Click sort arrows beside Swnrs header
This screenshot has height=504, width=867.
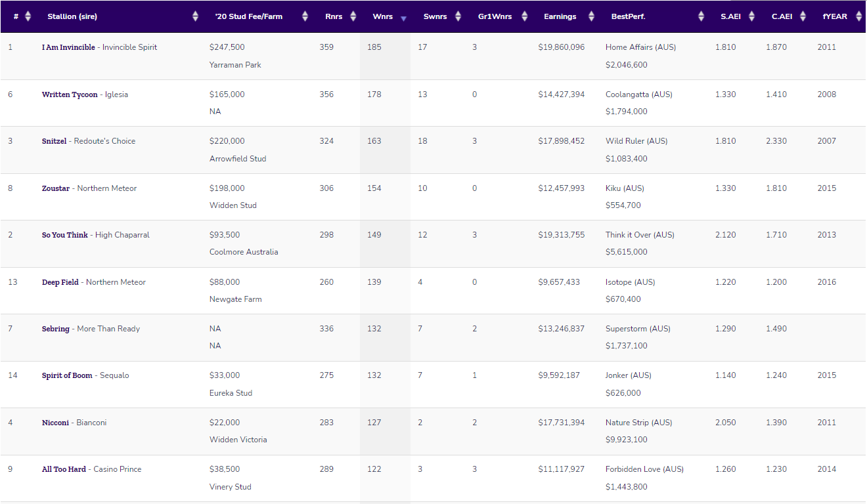[x=458, y=16]
